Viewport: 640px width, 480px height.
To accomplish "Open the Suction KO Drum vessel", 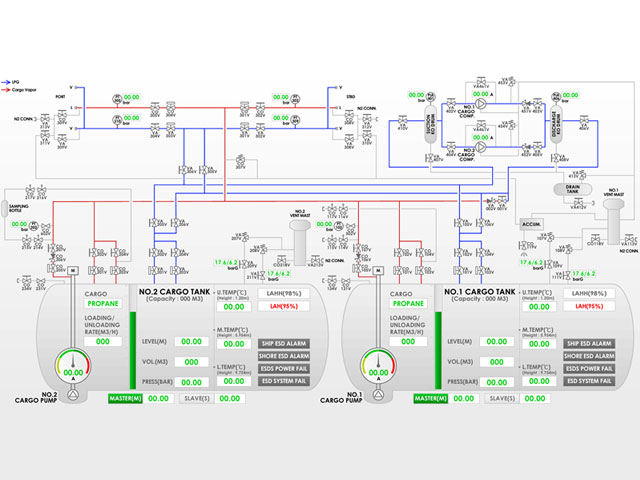I will [431, 124].
